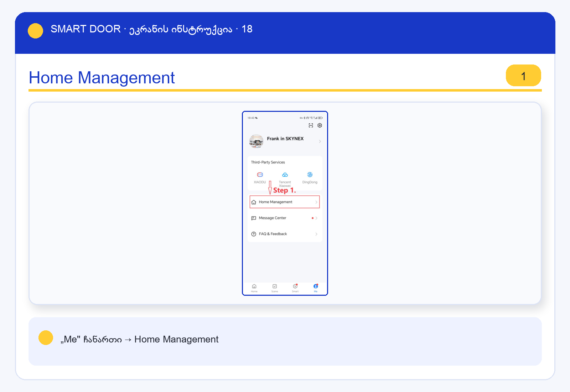
Task: Tap the phone status bar battery icon
Action: click(x=320, y=118)
